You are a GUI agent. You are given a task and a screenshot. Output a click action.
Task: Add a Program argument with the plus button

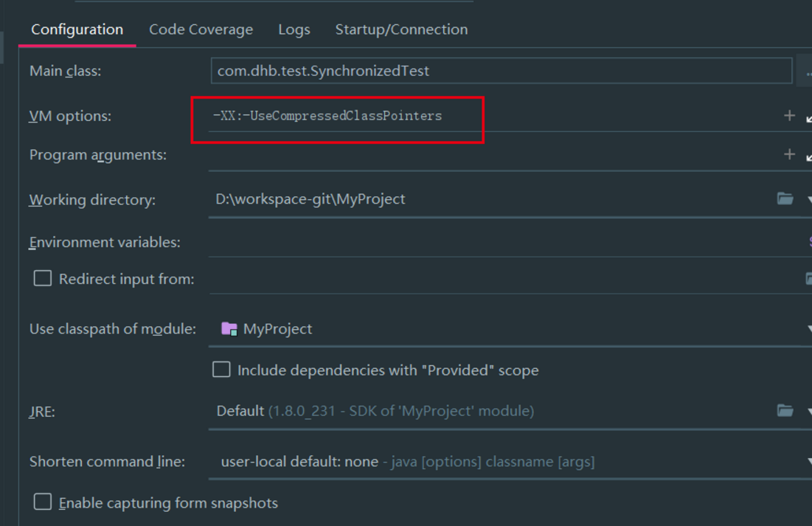[789, 154]
